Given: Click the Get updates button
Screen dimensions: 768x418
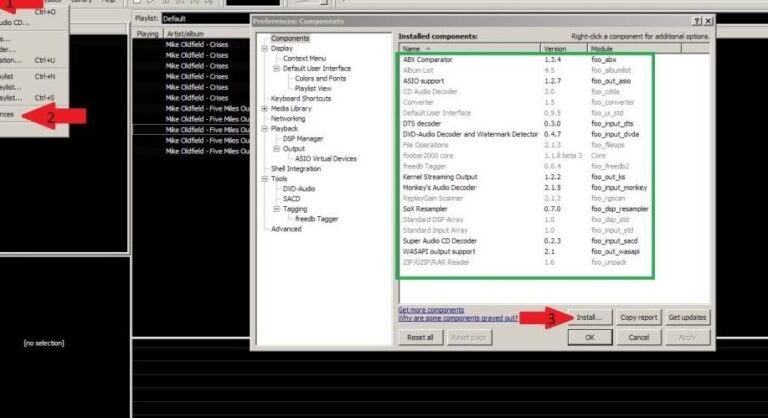Looking at the screenshot, I should tap(687, 318).
